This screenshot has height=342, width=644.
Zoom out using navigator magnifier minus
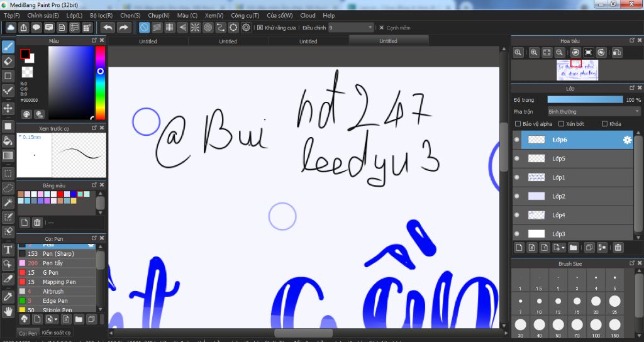pos(559,52)
